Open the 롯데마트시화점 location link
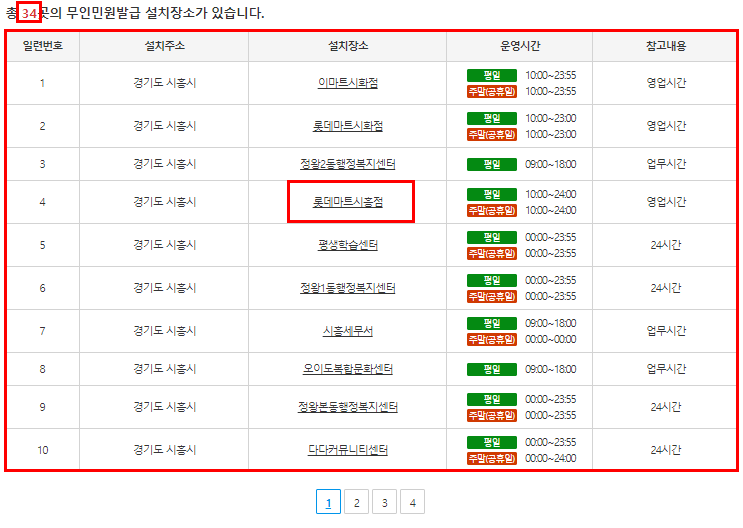Image resolution: width=743 pixels, height=528 pixels. coord(348,126)
